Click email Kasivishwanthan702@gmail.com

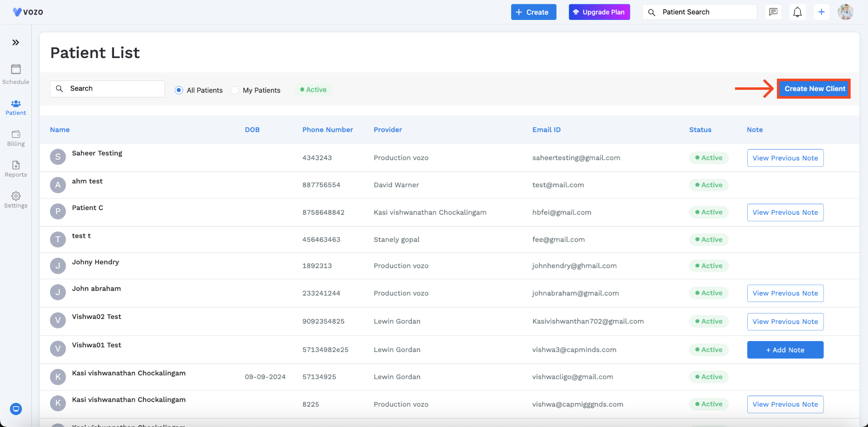click(588, 321)
